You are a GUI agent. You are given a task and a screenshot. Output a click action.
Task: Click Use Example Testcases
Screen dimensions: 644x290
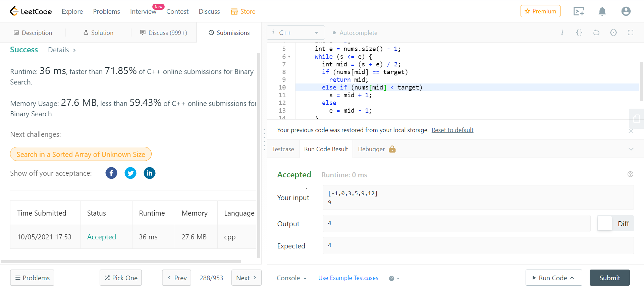[348, 278]
